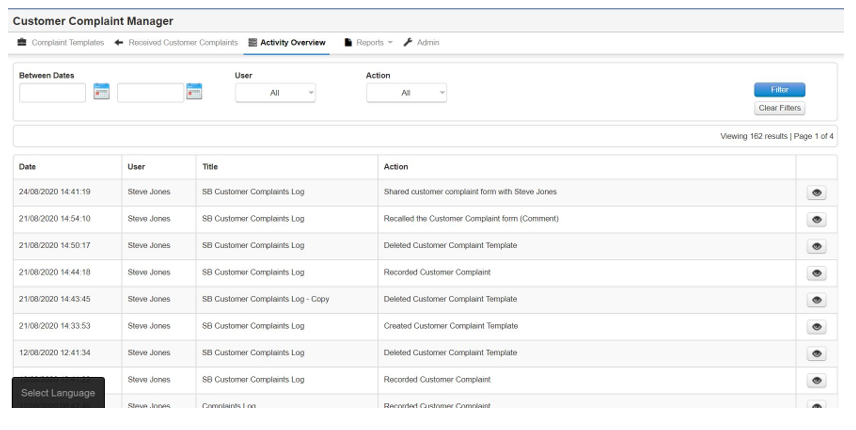View details of Recalled Customer Complaint form entry
The height and width of the screenshot is (430, 856).
816,219
